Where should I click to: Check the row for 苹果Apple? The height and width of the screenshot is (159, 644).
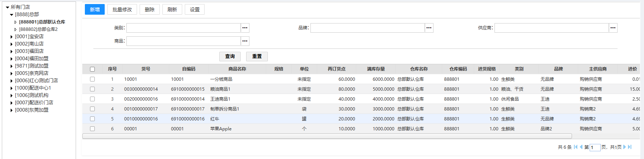(x=92, y=129)
